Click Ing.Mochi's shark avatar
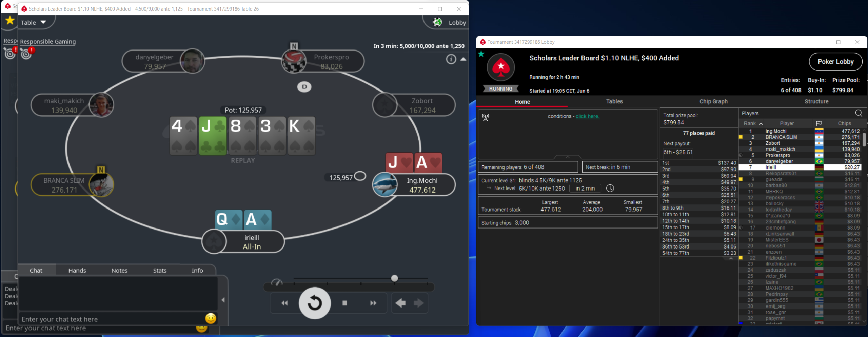This screenshot has height=337, width=868. click(x=385, y=184)
